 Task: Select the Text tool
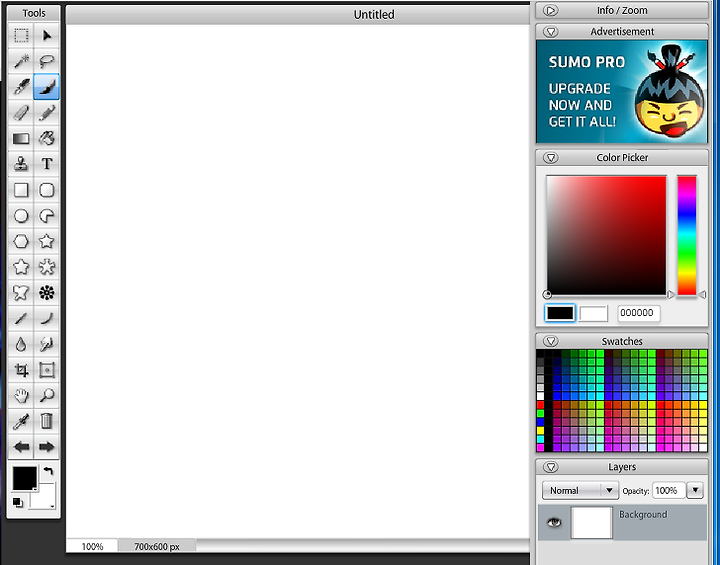coord(46,164)
